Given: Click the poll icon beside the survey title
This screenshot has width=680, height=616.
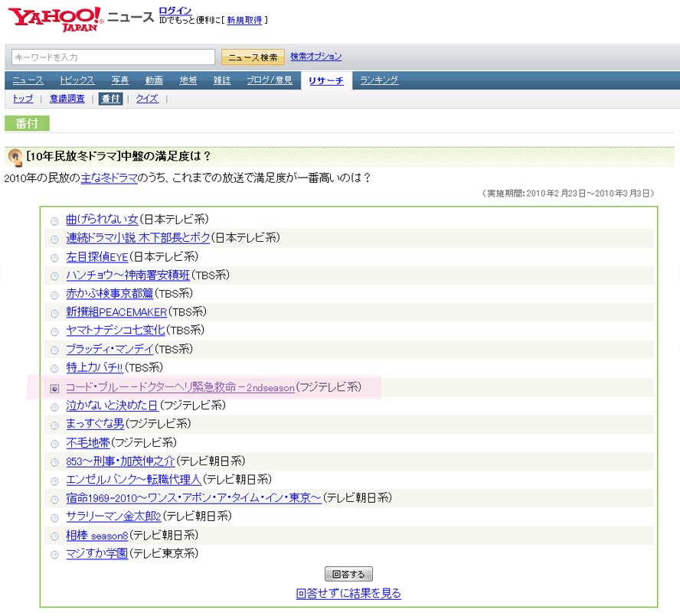Looking at the screenshot, I should tap(15, 157).
